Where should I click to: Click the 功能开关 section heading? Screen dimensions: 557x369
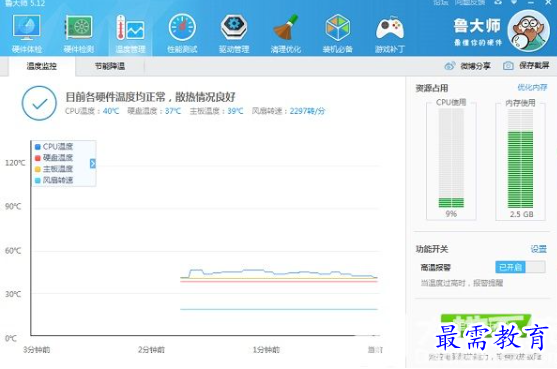click(432, 249)
